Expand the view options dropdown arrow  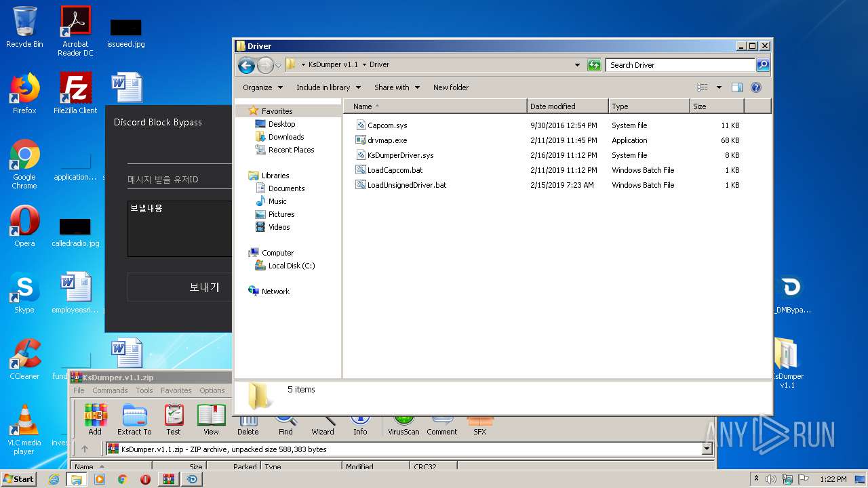click(x=719, y=87)
